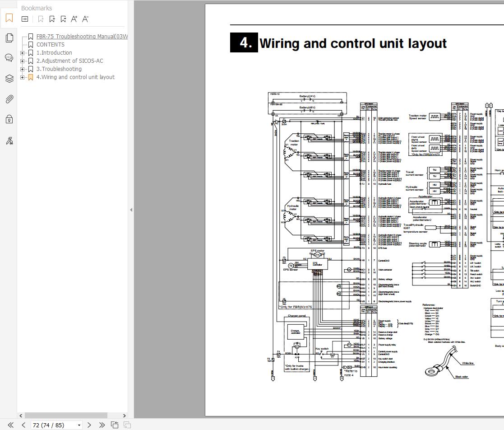Screen dimensions: 504x430
Task: Open the signatures pen panel icon
Action: [x=9, y=140]
